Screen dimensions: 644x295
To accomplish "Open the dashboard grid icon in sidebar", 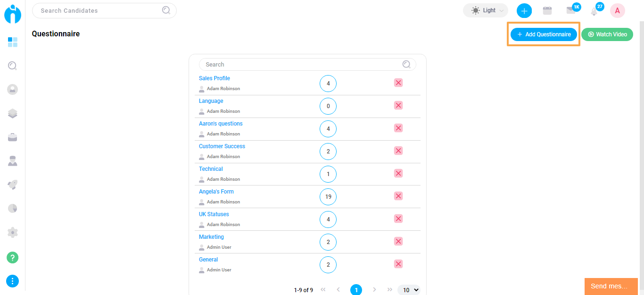I will pos(13,42).
